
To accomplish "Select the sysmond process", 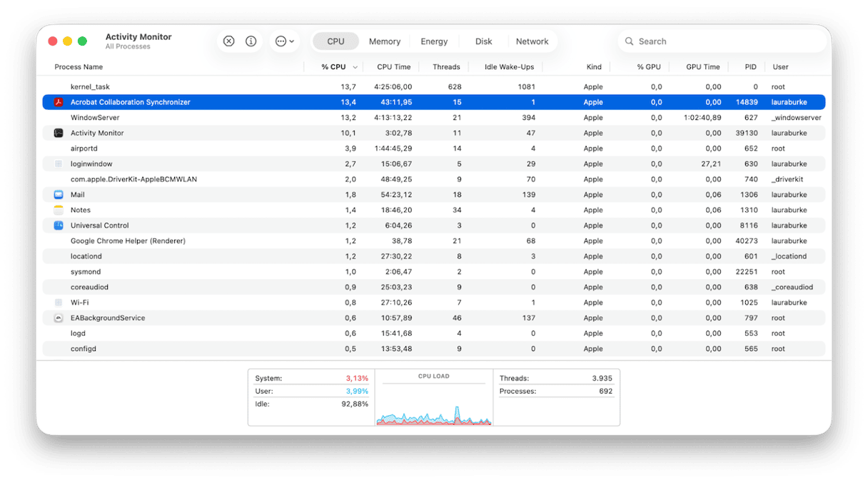I will pos(434,272).
